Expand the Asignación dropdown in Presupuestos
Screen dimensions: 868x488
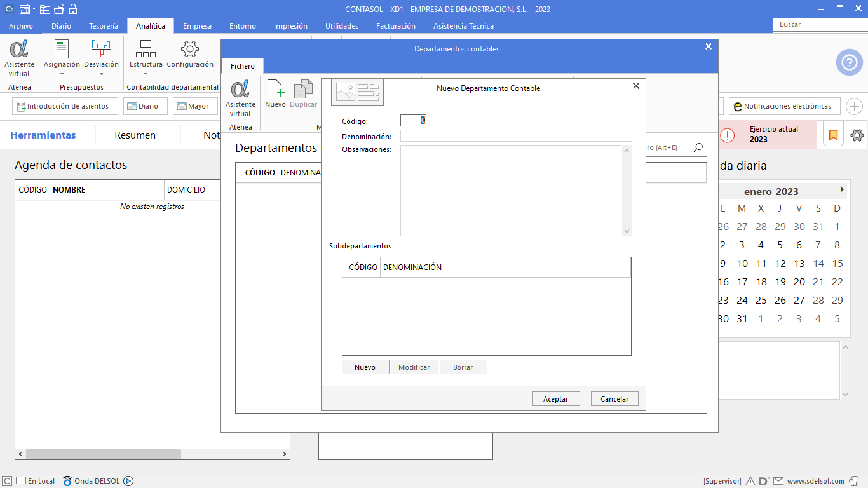[62, 74]
